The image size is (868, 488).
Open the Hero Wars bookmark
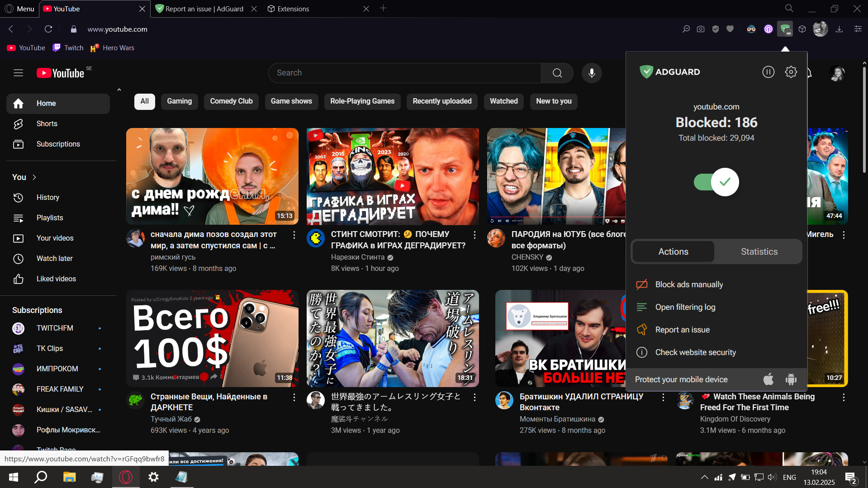point(113,48)
